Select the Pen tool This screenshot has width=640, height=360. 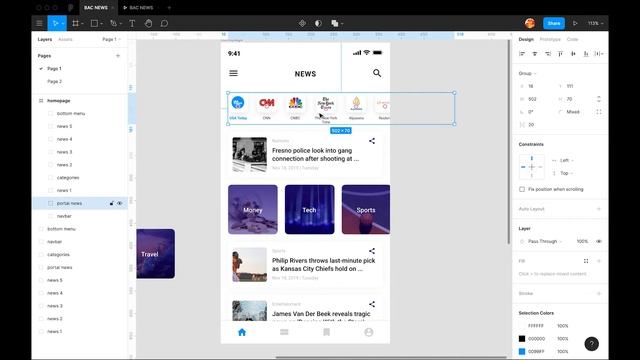(113, 23)
